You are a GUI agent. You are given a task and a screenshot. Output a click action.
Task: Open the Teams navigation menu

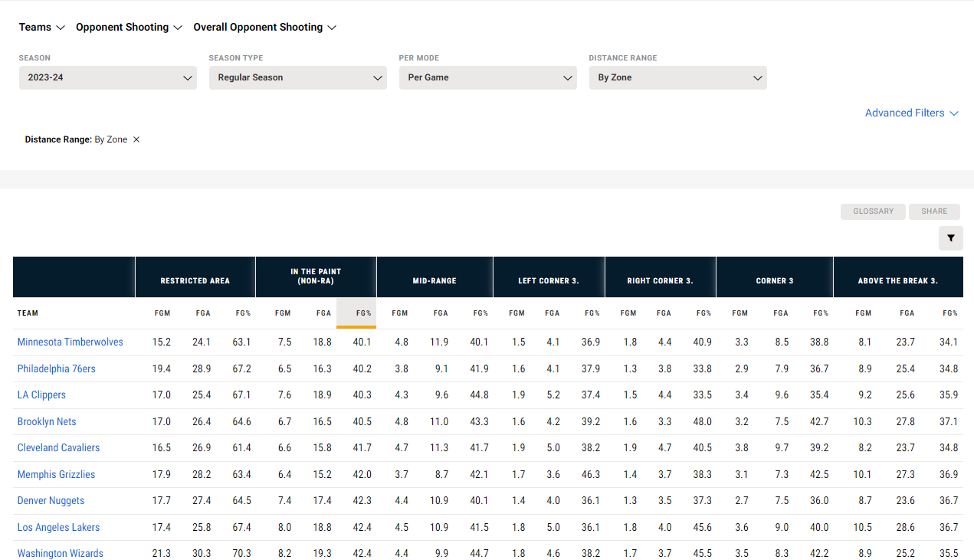tap(42, 27)
